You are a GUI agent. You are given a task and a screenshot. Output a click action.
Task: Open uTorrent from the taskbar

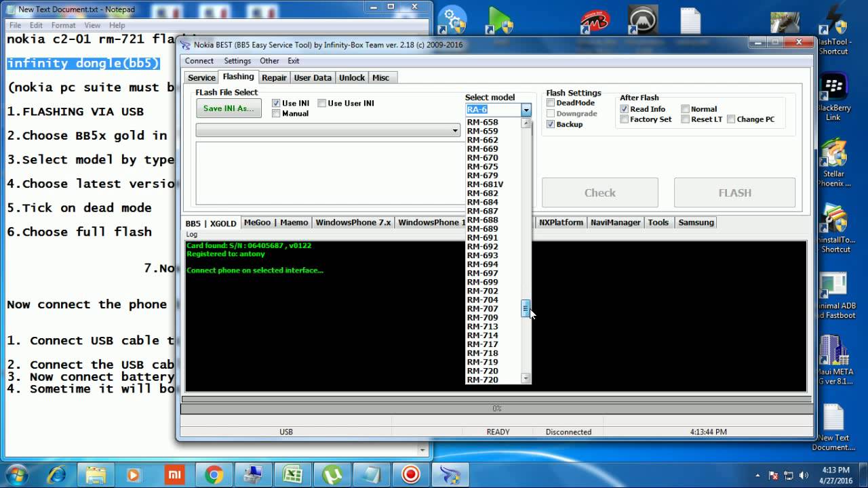pos(332,474)
